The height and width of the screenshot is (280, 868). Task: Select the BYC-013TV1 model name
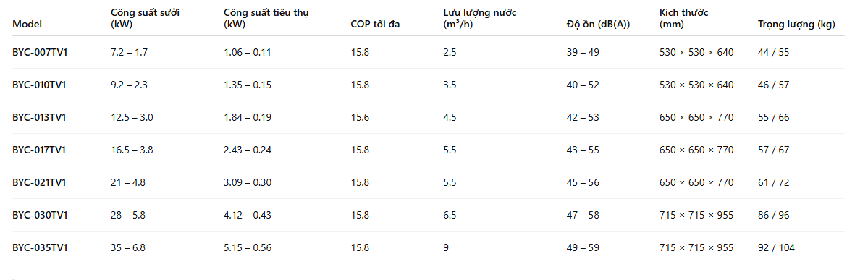point(40,117)
